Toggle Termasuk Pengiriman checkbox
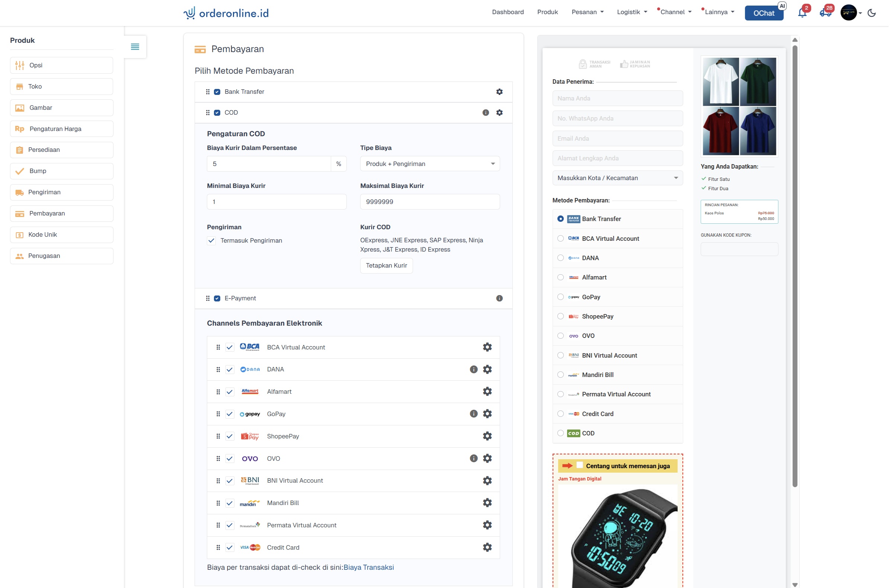This screenshot has height=588, width=893. click(x=212, y=242)
